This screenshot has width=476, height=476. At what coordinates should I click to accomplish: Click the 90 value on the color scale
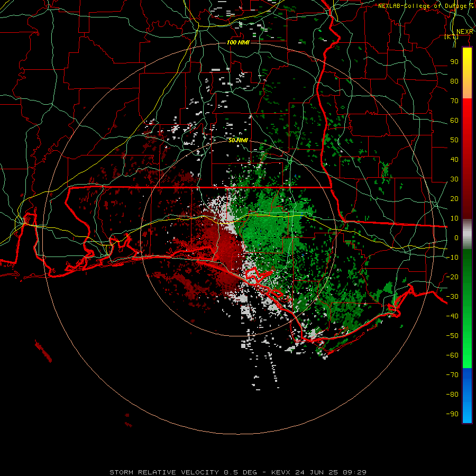click(x=454, y=62)
